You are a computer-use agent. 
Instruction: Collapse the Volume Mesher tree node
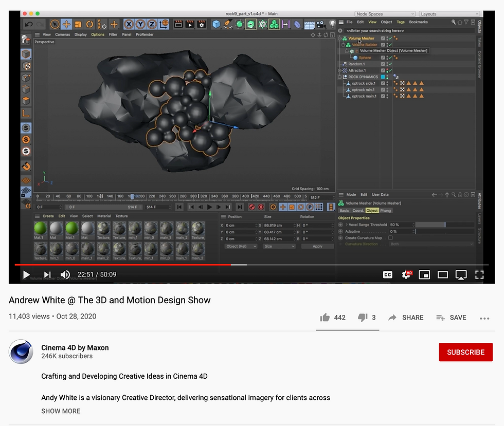[x=340, y=39]
